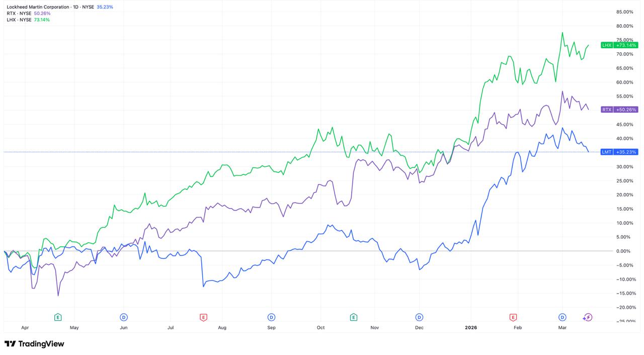The width and height of the screenshot is (644, 355).
Task: Select the blue LMT +35.23% price label
Action: click(x=619, y=152)
